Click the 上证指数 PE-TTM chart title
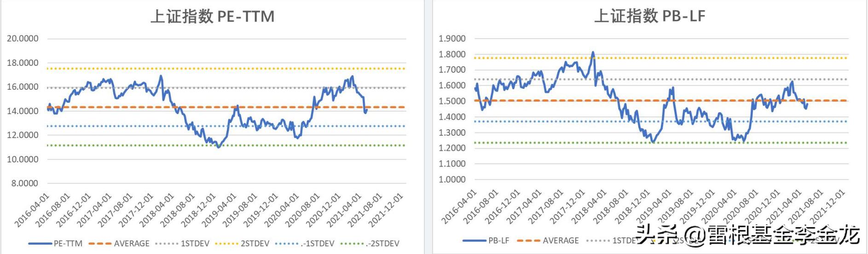 212,17
